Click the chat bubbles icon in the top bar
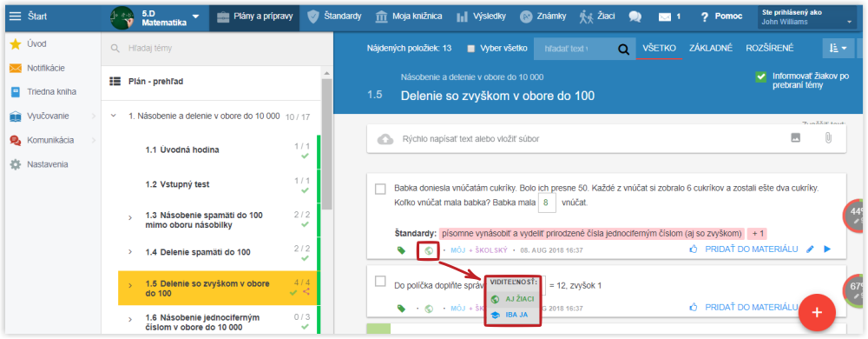Screen dimensions: 868x339 (x=635, y=17)
